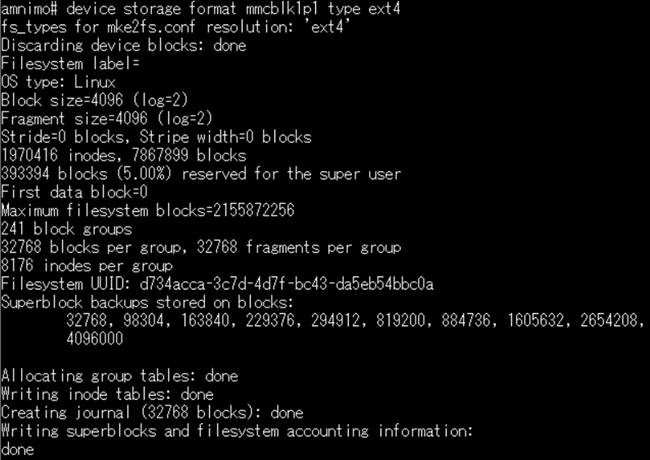Screen dimensions: 650x460
Task: Click the 'Filesystem label=' line
Action: [x=70, y=64]
